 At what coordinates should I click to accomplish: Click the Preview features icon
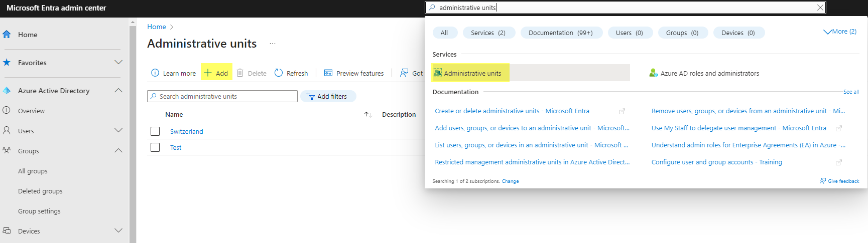(x=328, y=73)
